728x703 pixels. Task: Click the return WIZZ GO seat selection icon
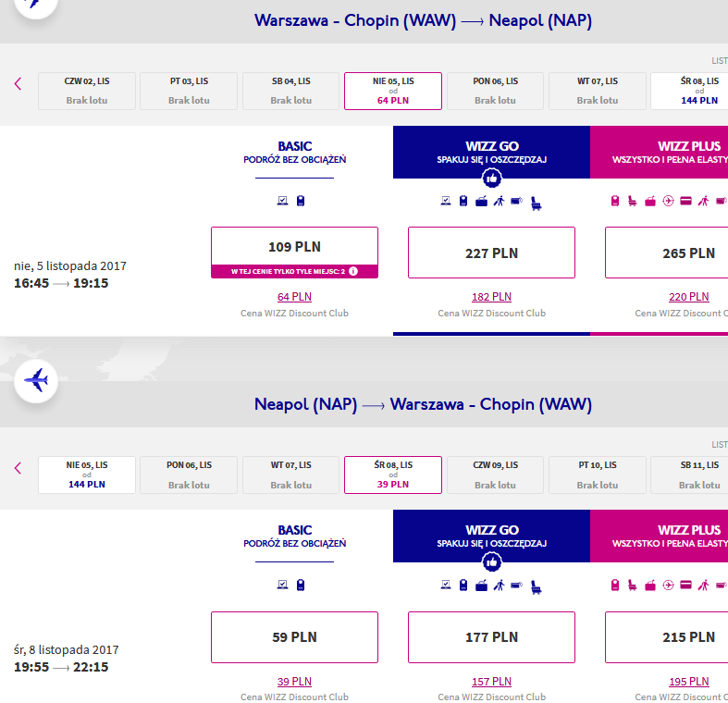(x=536, y=587)
